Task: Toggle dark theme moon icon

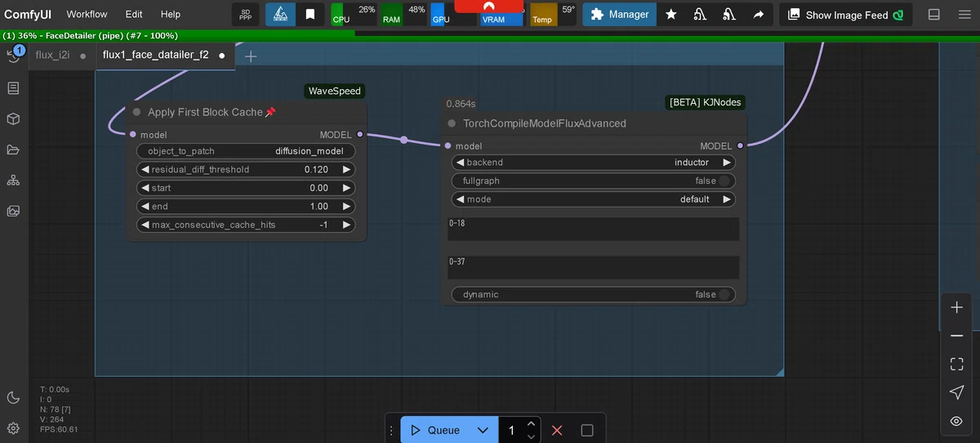Action: pos(13,397)
